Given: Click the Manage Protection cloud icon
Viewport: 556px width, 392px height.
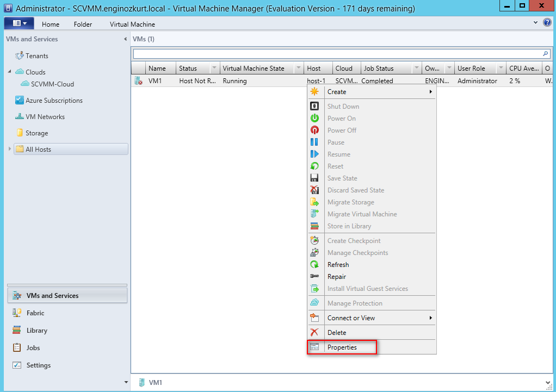Looking at the screenshot, I should (314, 303).
